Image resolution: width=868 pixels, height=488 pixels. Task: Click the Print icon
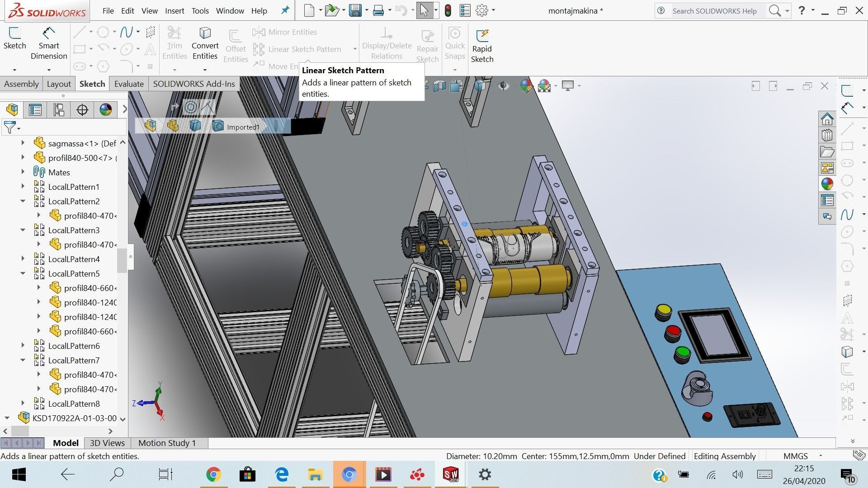tap(378, 10)
